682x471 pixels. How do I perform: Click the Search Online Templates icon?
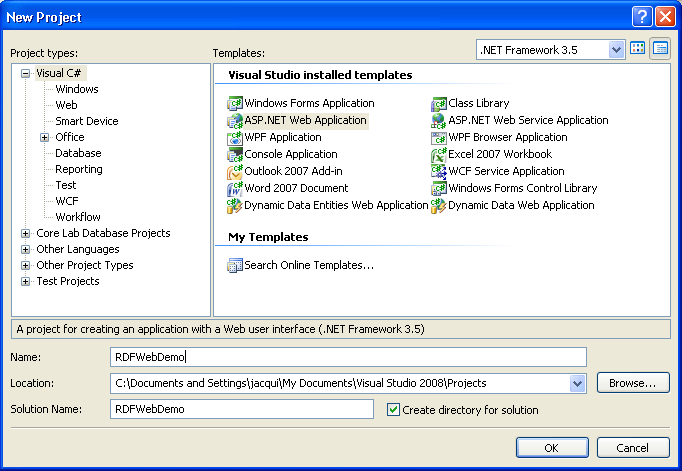[235, 265]
